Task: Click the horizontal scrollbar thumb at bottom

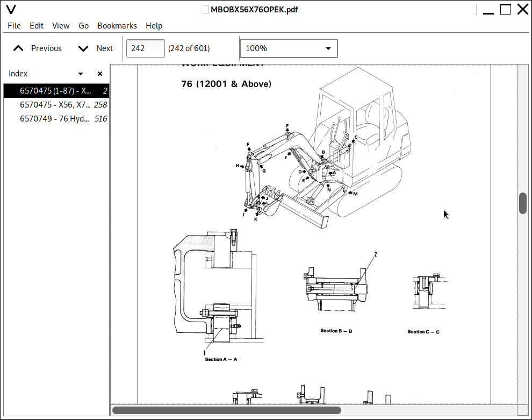Action: pyautogui.click(x=226, y=410)
